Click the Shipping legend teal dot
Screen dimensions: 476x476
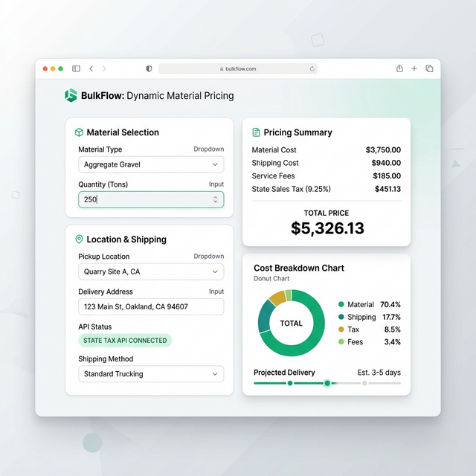coord(341,317)
